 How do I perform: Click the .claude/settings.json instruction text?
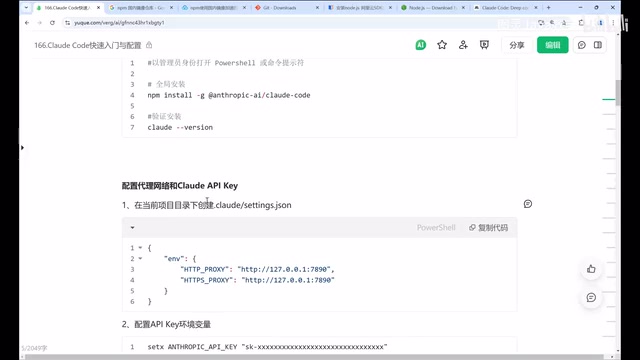207,205
